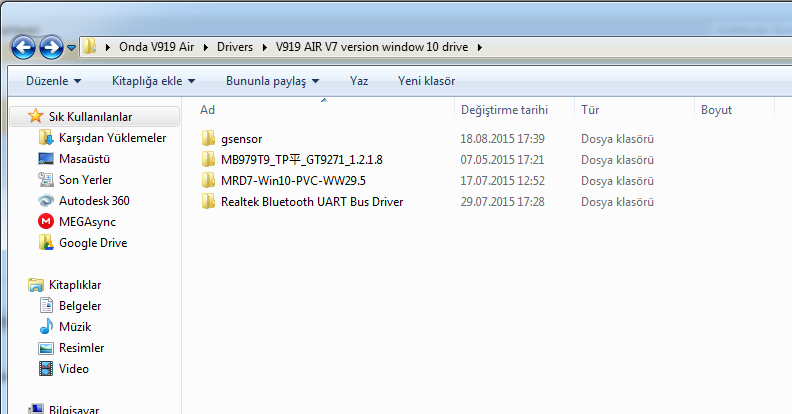Navigate to Drivers breadcrumb

[x=235, y=47]
